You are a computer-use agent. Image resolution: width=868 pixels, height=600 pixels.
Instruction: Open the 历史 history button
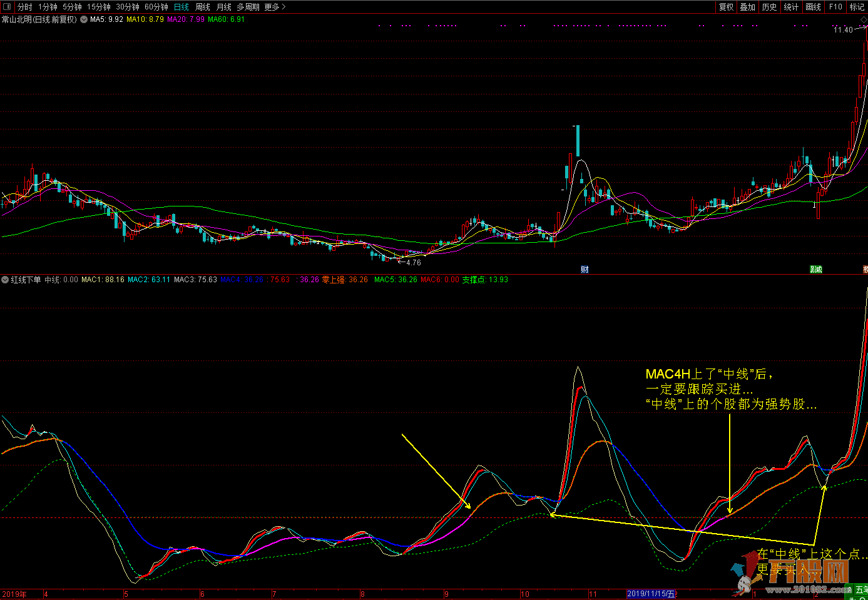point(769,7)
